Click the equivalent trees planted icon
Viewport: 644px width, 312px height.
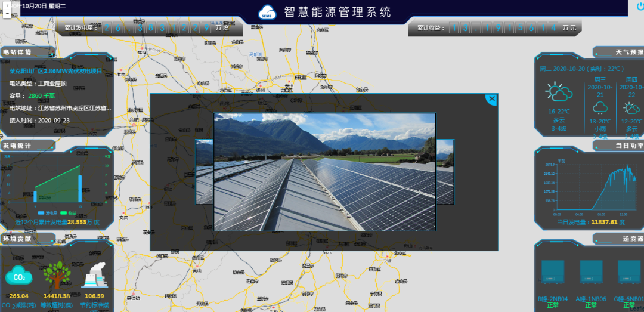point(56,275)
